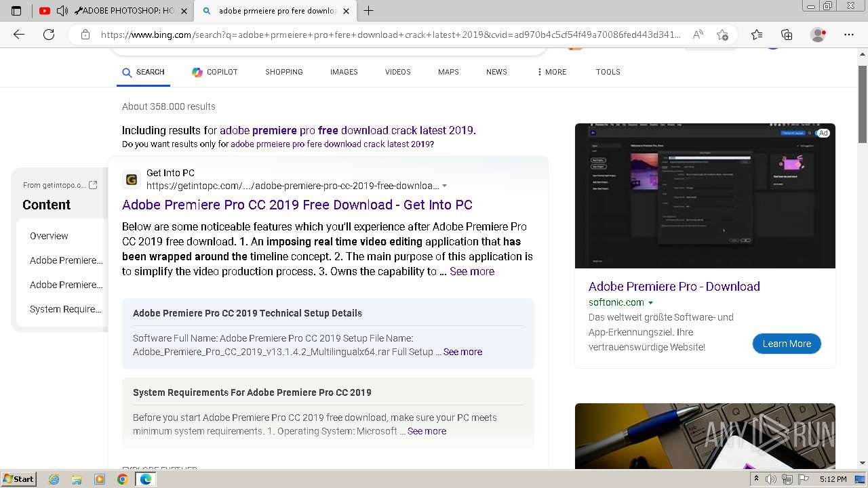868x488 pixels.
Task: Open System Requirements For Adobe Premiere Pro heading
Action: coord(252,392)
